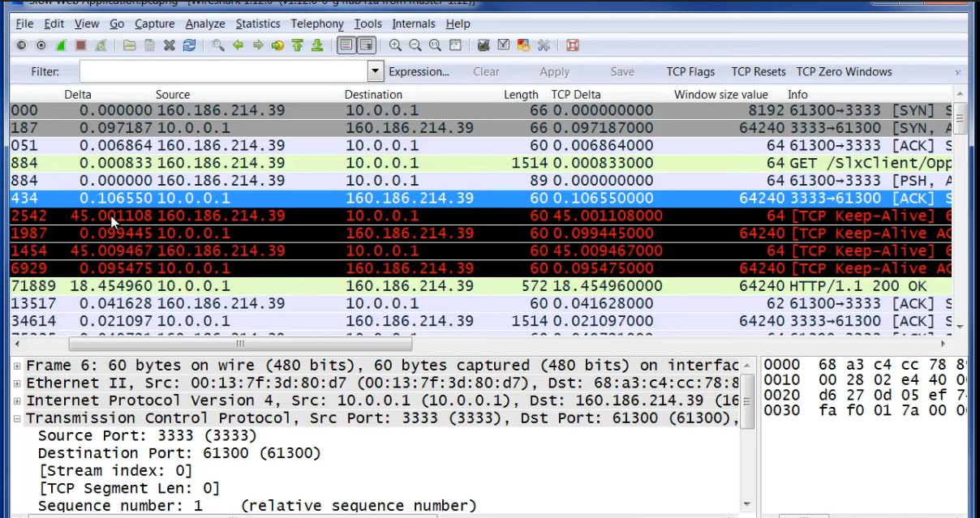Select the Destination Port: 61300 line
Image resolution: width=980 pixels, height=518 pixels.
179,453
